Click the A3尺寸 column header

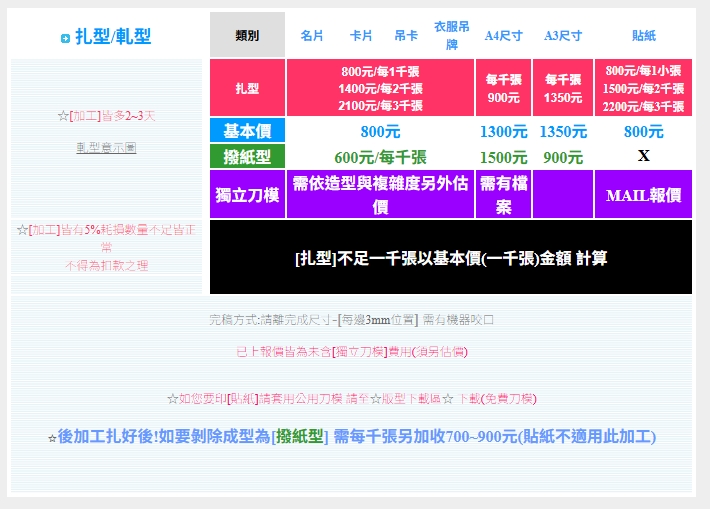[x=563, y=35]
